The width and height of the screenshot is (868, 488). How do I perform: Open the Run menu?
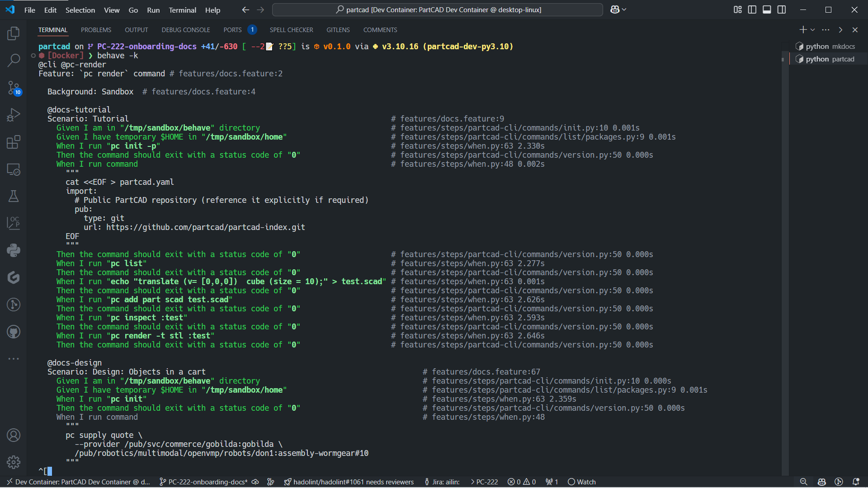pyautogui.click(x=153, y=10)
